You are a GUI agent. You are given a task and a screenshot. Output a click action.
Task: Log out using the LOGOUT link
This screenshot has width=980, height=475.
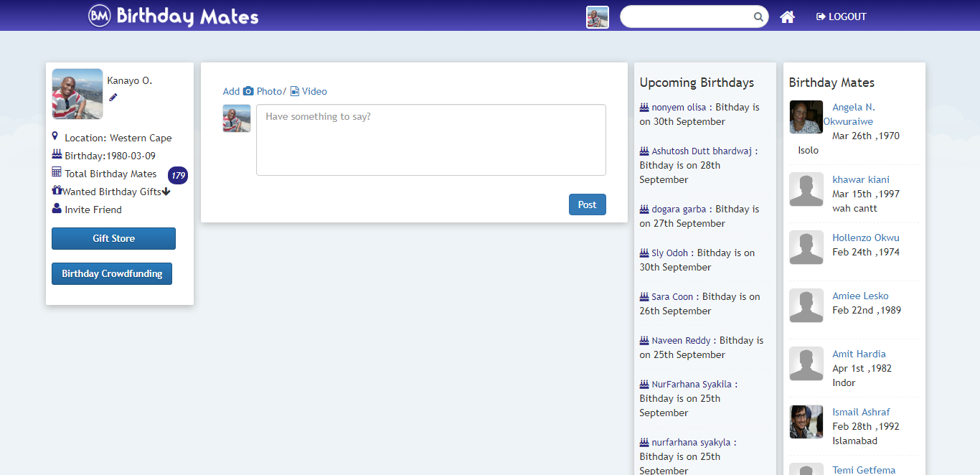click(x=842, y=17)
